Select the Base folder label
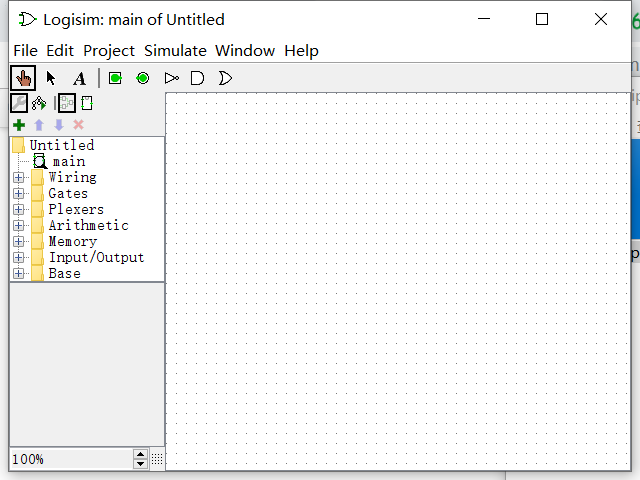The width and height of the screenshot is (640, 480). click(x=64, y=273)
